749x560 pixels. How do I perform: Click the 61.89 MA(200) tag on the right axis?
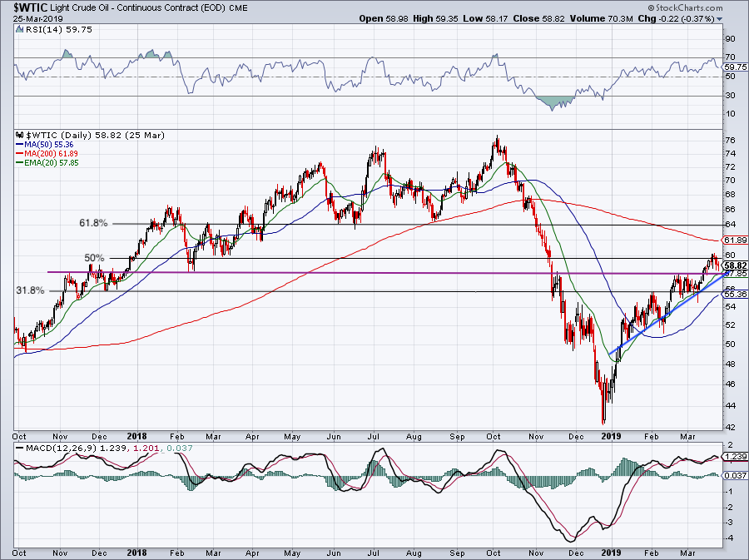coord(733,240)
